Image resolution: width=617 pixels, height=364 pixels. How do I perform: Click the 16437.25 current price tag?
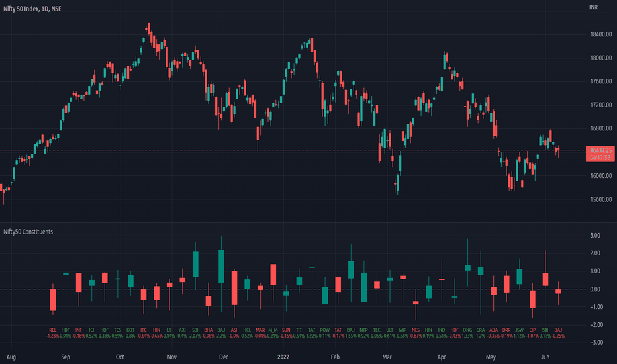tap(600, 154)
